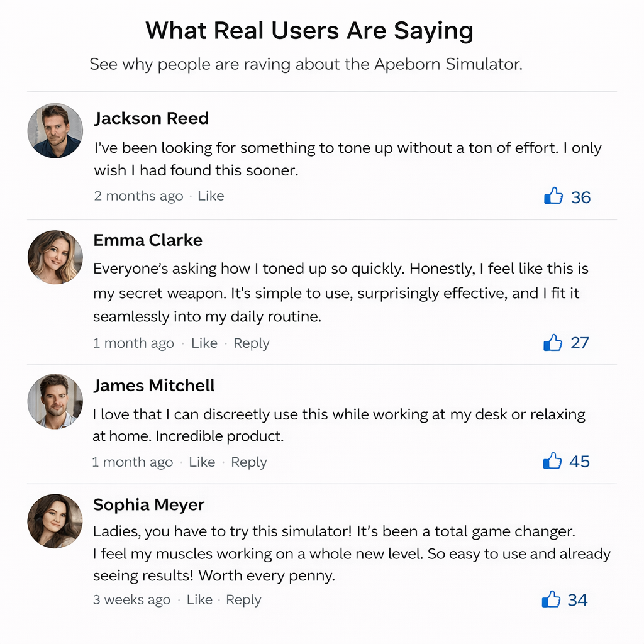Click Like under Jackson Reed's comment
644x644 pixels.
click(211, 196)
